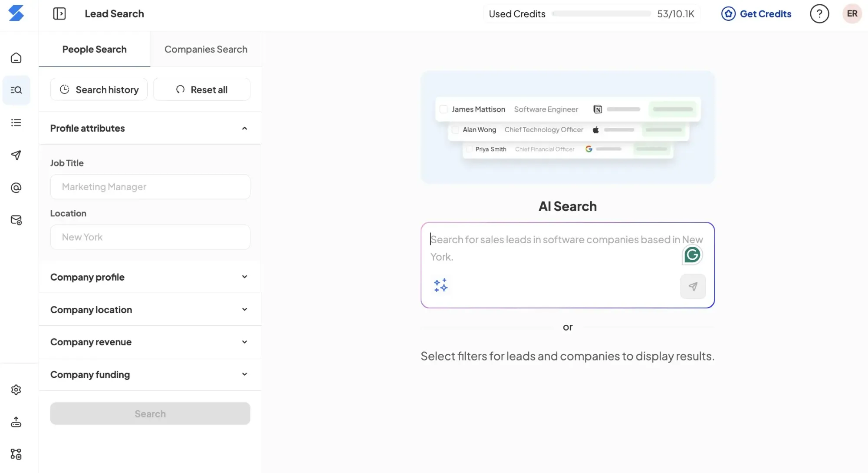Click the circular arrow icon on Reset all
The width and height of the screenshot is (868, 473).
[x=180, y=89]
